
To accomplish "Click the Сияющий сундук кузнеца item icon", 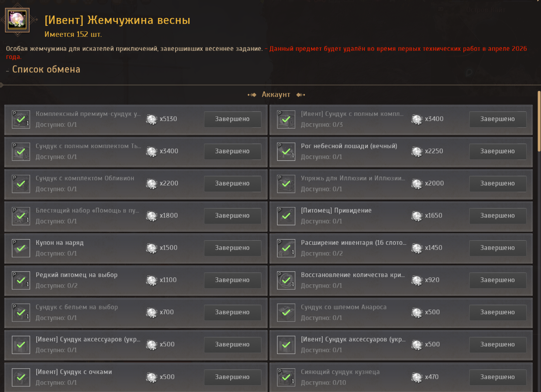I will point(286,377).
